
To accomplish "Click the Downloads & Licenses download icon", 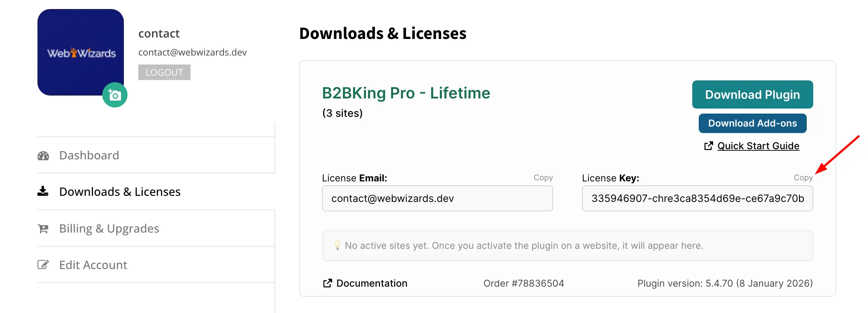I will (x=43, y=191).
